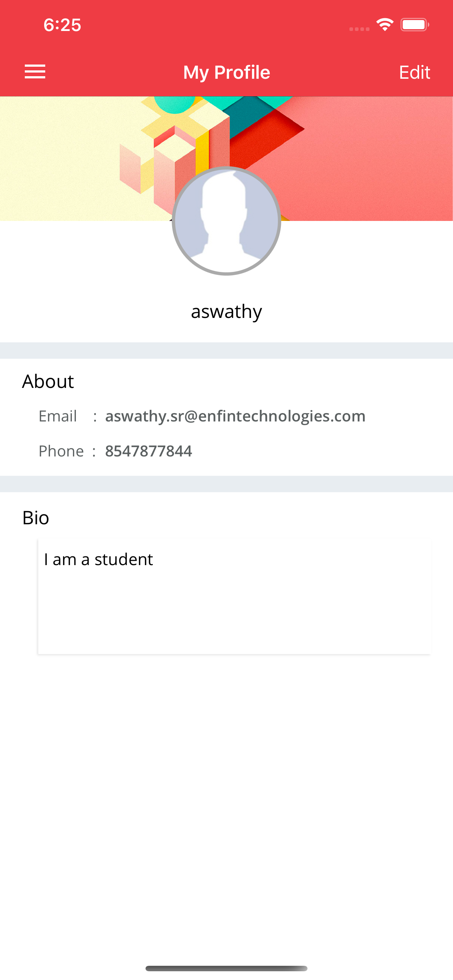Screen dimensions: 453x980
Task: Tap the cellular signal dots
Action: coord(359,29)
